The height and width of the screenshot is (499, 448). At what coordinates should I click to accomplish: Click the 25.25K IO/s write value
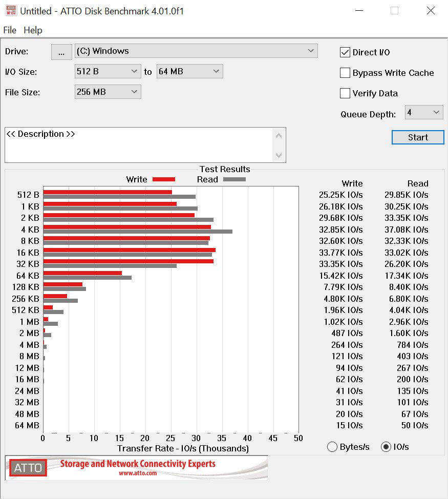[341, 195]
